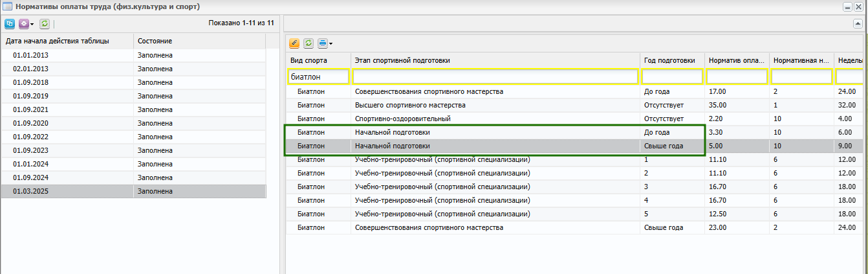Click the 3.30 payment norm cell

pos(737,132)
